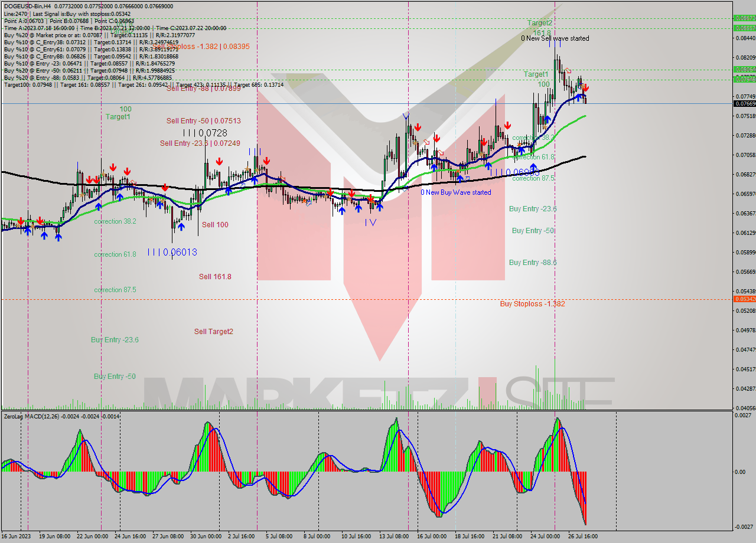Click the 'Sell Stoploss -1.382 | 0.08395' label
This screenshot has width=756, height=543.
click(201, 46)
